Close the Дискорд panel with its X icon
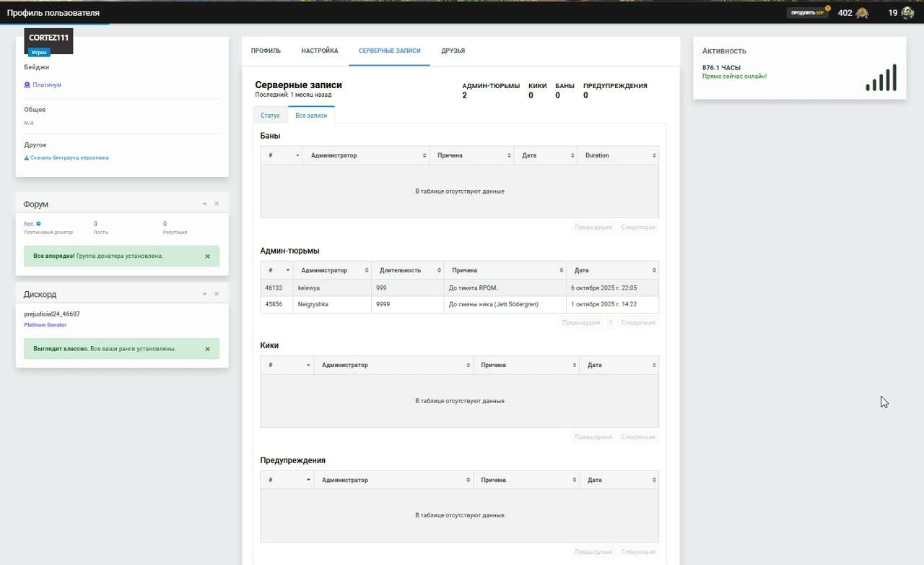 pyautogui.click(x=216, y=294)
